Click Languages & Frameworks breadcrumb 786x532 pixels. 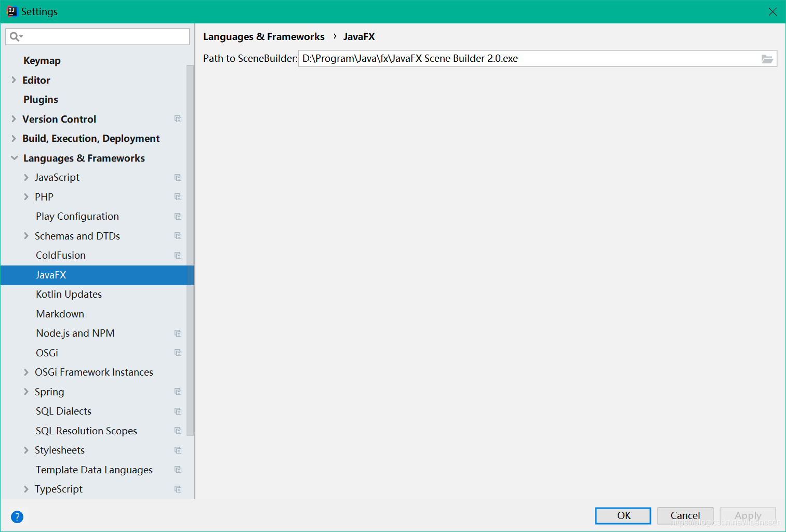263,37
